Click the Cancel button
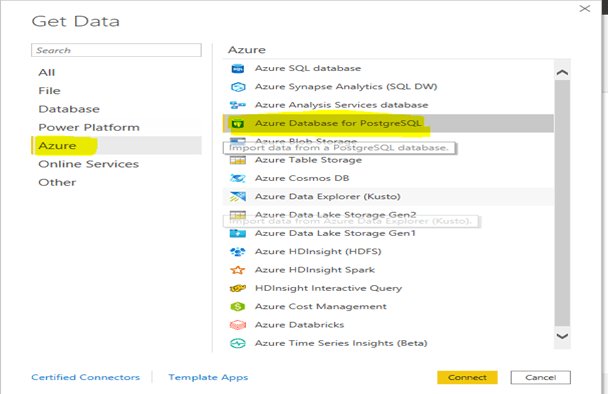Image resolution: width=608 pixels, height=394 pixels. [x=541, y=378]
